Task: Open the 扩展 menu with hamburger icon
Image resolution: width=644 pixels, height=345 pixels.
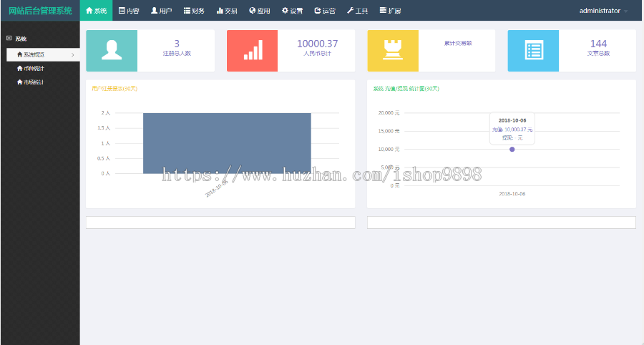Action: [390, 11]
